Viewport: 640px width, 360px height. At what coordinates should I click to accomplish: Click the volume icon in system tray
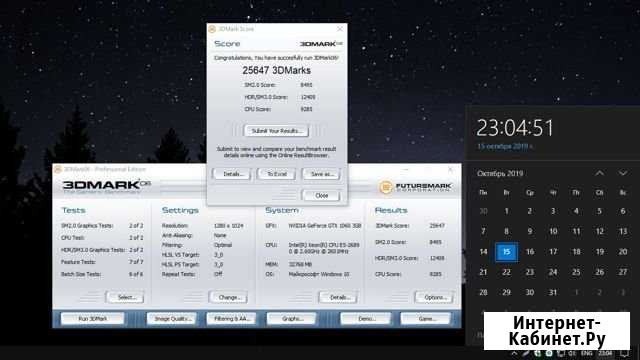point(572,353)
